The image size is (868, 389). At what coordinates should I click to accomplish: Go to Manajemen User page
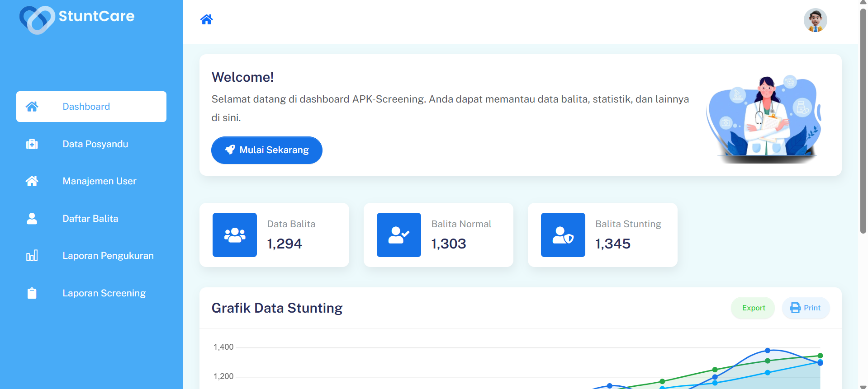(99, 181)
